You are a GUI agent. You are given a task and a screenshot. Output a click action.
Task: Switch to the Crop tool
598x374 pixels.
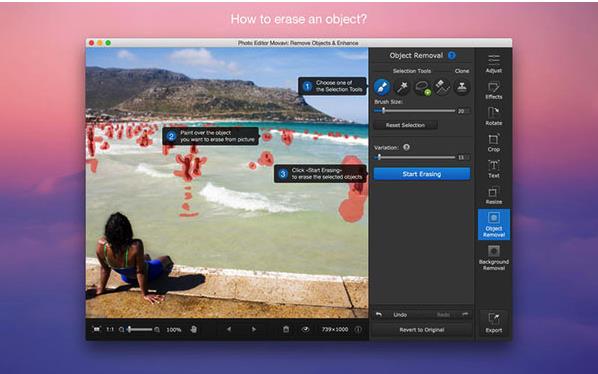pos(494,143)
